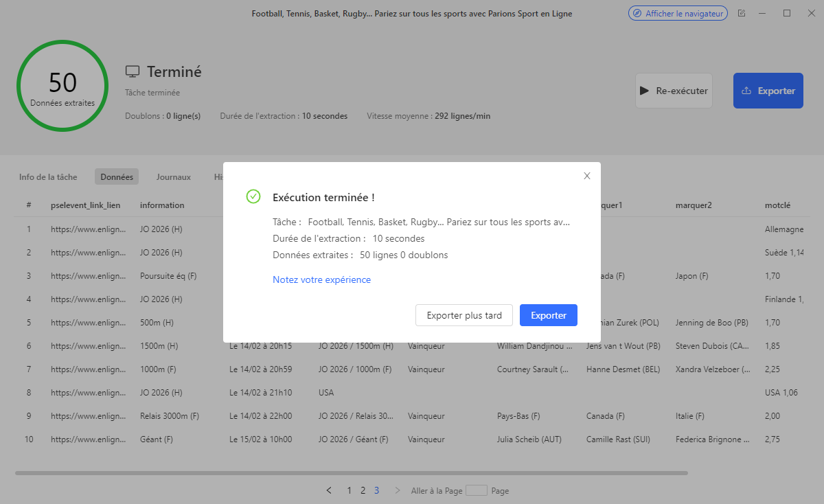Click the motclé column header

click(x=777, y=205)
